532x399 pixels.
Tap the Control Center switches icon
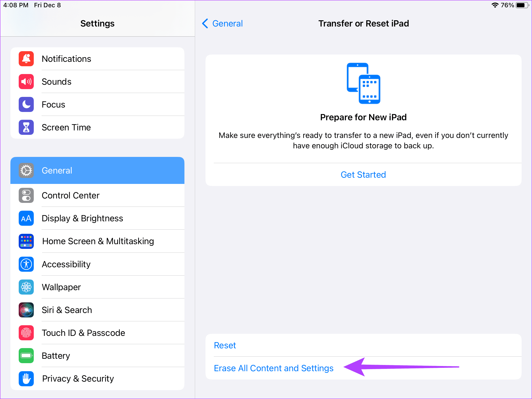[x=26, y=195]
